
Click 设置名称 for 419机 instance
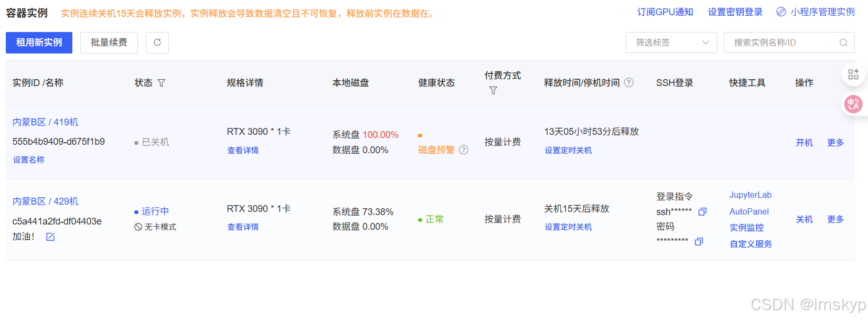[29, 160]
